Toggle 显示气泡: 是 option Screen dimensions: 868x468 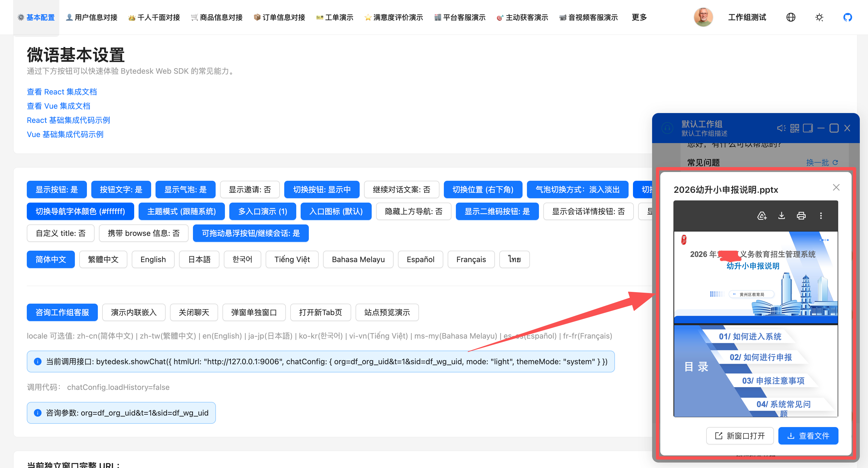[x=185, y=189]
